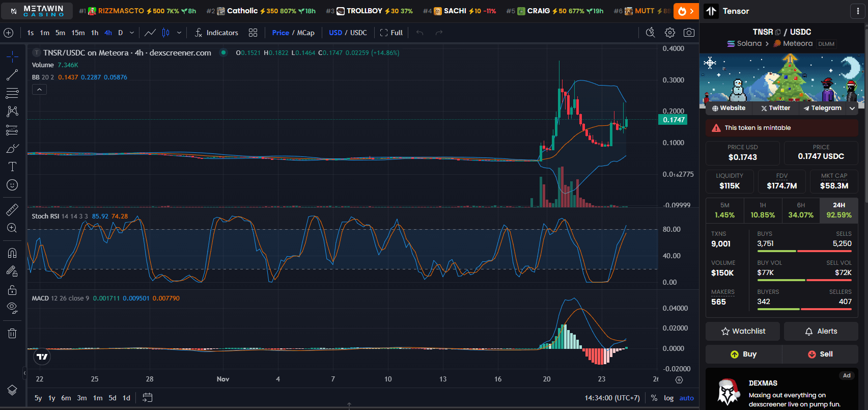This screenshot has width=868, height=410.
Task: Copy the TNSR token address icon
Action: pos(778,32)
